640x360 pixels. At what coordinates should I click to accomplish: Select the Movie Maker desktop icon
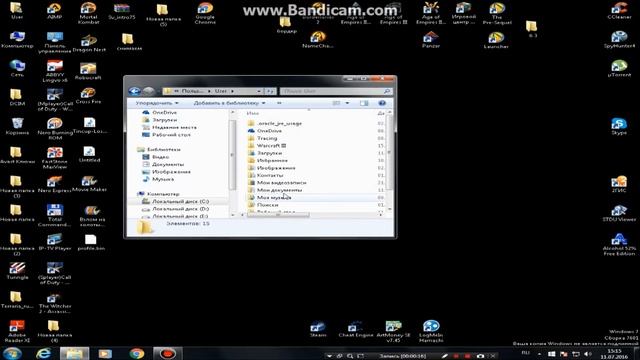89,184
